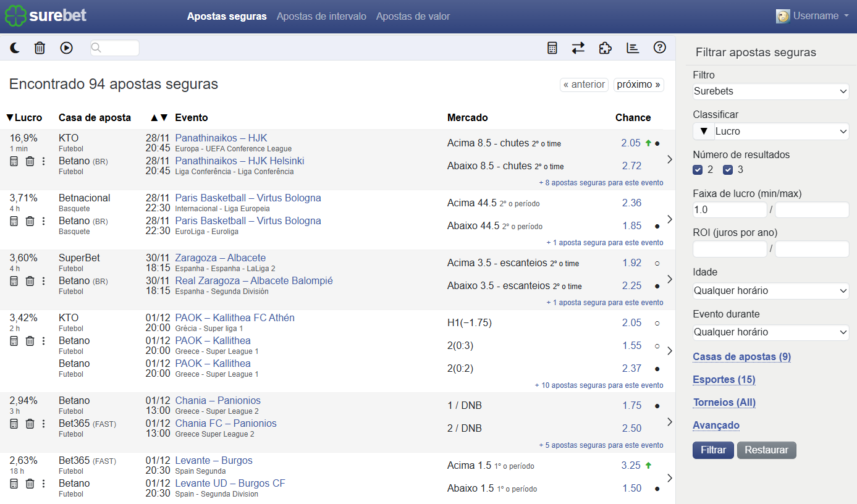Open calculator for Panathinaikos 16,9% surebet
Viewport: 857px width, 504px height.
14,161
